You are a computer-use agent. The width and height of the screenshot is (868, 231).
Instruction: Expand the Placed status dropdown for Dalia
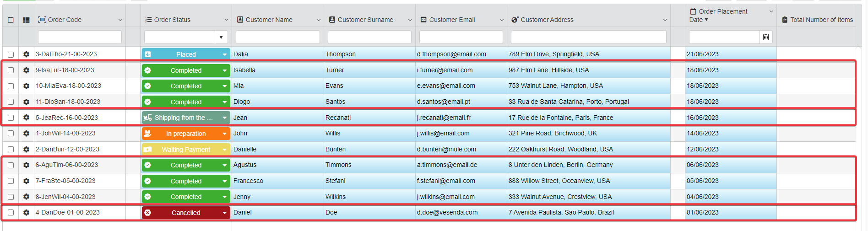224,54
